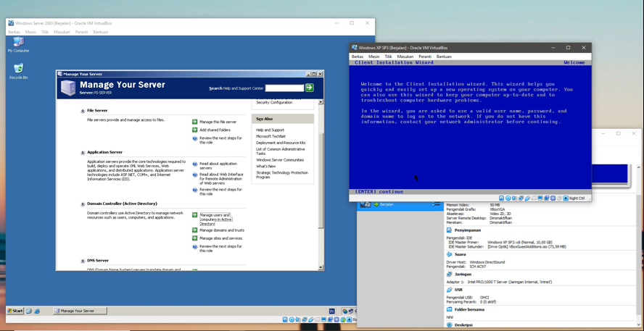Click Manage Your Server scrollbar down arrow
This screenshot has height=331, width=644.
pos(321,267)
